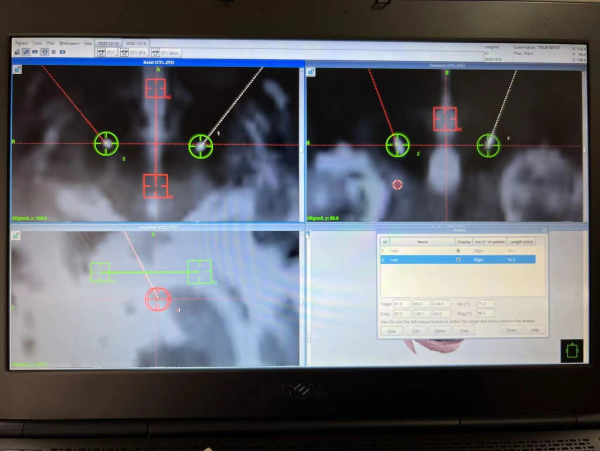Click the view icon at Sagittal panel corner
Screen dimensions: 600x451
16,235
